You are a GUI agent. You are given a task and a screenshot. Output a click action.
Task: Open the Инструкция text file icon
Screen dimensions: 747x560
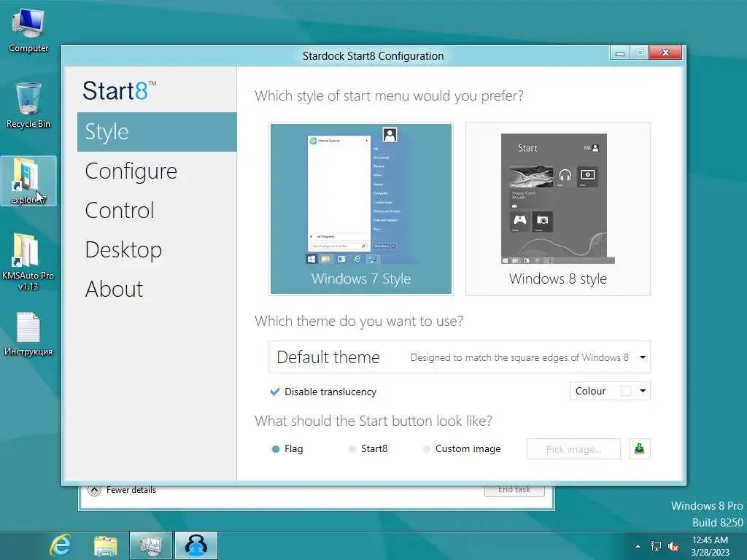(x=28, y=334)
